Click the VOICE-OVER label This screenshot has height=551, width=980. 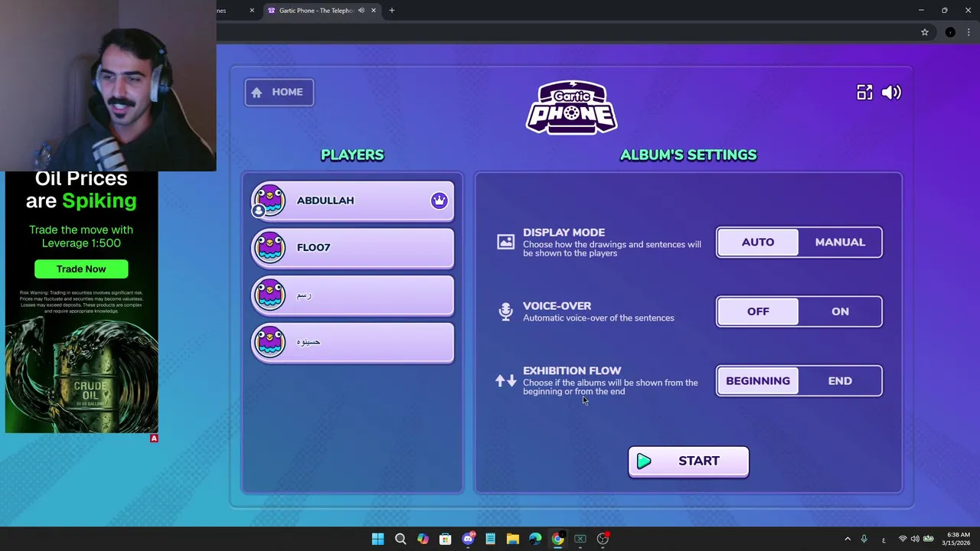557,305
